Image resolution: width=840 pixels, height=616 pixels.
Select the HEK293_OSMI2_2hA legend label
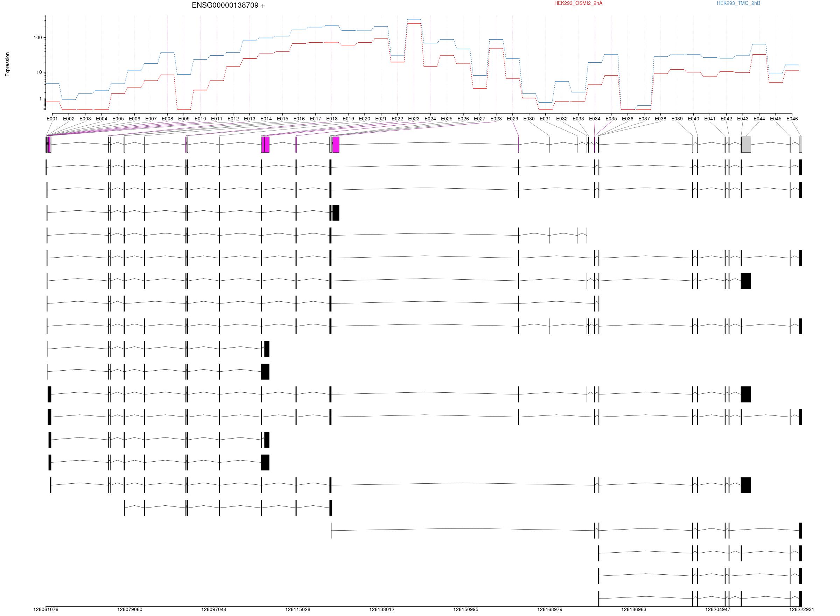(x=578, y=3)
